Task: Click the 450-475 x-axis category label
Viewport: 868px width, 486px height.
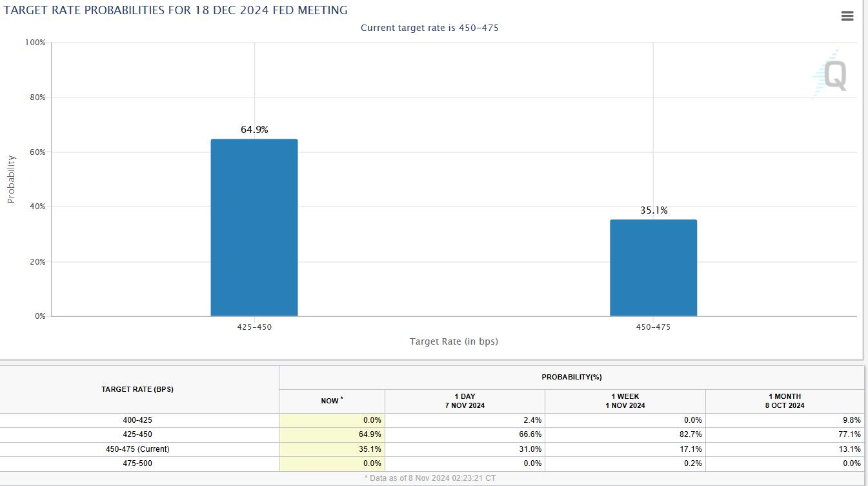Action: (653, 327)
